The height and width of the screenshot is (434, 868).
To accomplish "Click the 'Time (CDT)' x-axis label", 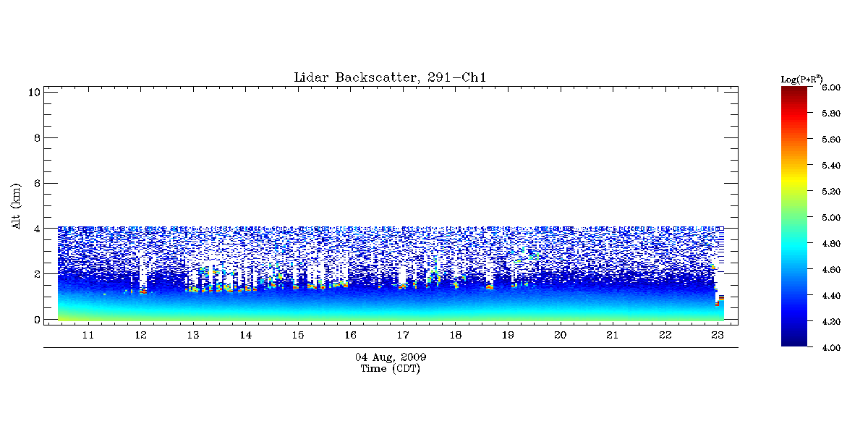I will [391, 369].
